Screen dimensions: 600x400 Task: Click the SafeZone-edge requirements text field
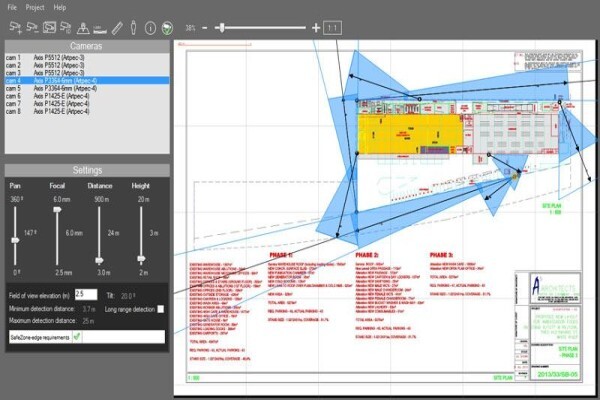(123, 337)
